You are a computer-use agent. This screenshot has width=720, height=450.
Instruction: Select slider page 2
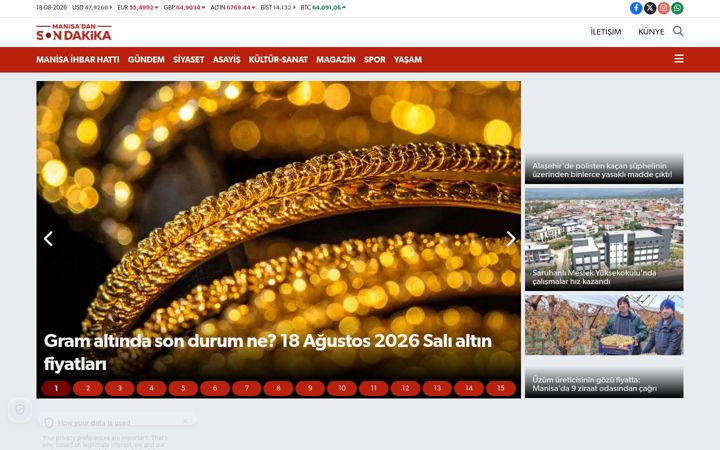tap(88, 388)
